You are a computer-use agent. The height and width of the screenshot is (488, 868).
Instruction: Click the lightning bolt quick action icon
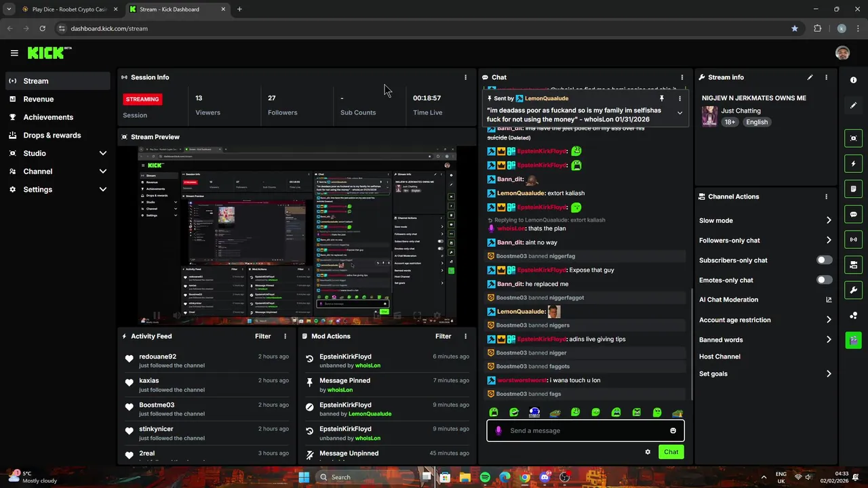[x=853, y=163]
